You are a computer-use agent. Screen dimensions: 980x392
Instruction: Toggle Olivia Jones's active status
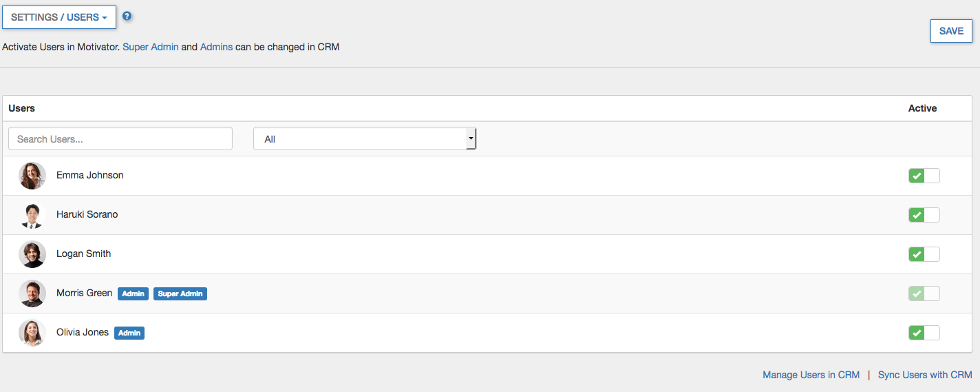(x=924, y=333)
